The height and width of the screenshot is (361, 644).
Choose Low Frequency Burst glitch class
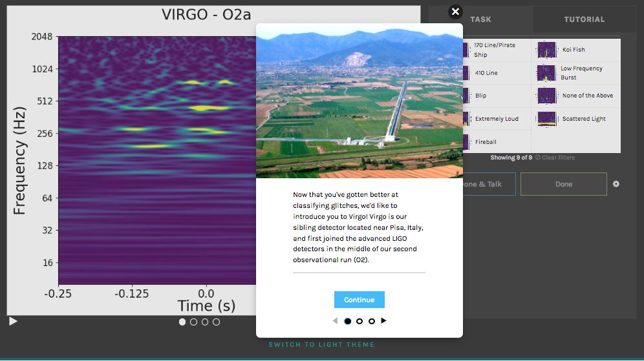click(575, 73)
